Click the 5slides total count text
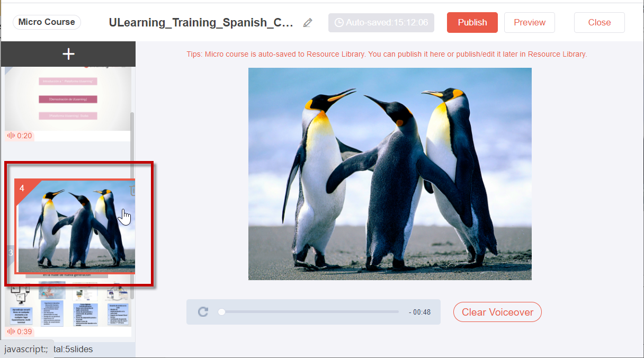 73,349
